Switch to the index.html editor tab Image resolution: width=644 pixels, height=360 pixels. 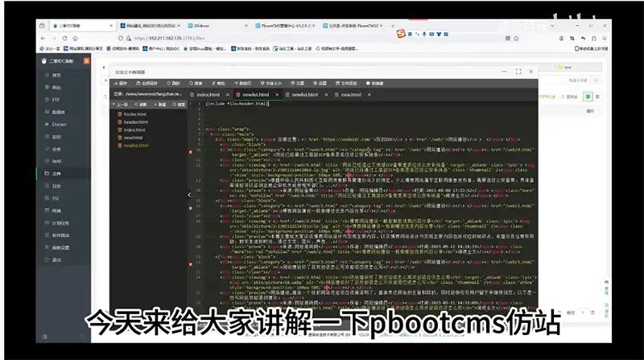point(208,94)
